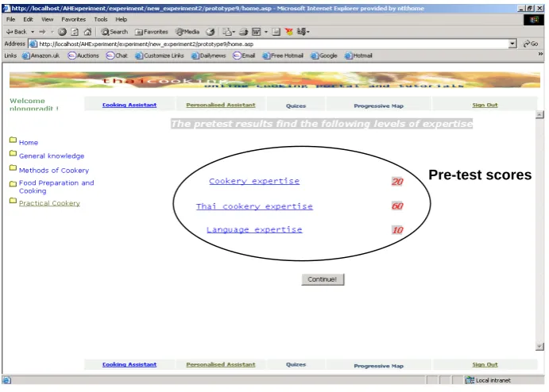Open the File menu
This screenshot has width=549, height=392.
10,19
